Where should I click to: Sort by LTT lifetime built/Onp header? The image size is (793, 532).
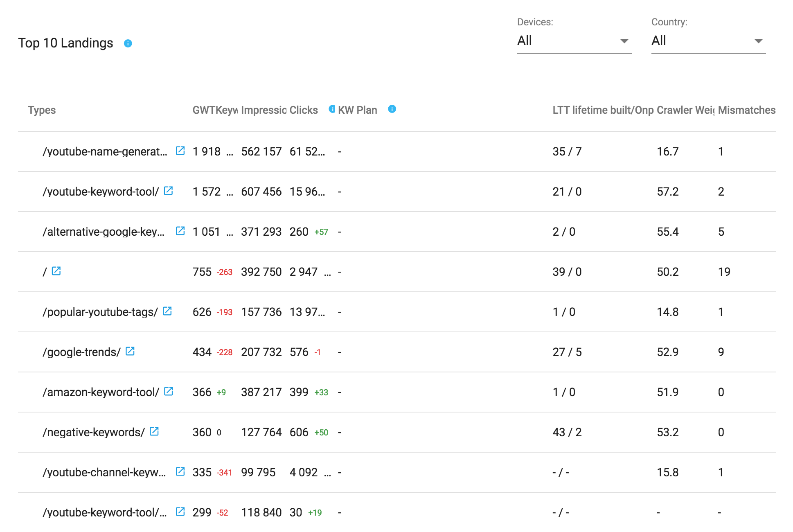pyautogui.click(x=603, y=110)
